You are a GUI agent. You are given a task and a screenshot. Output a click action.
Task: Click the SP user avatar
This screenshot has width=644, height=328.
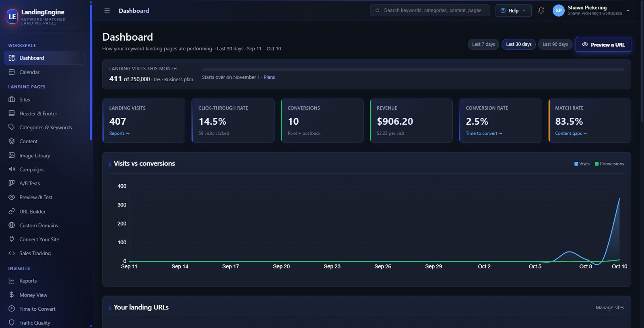tap(559, 10)
